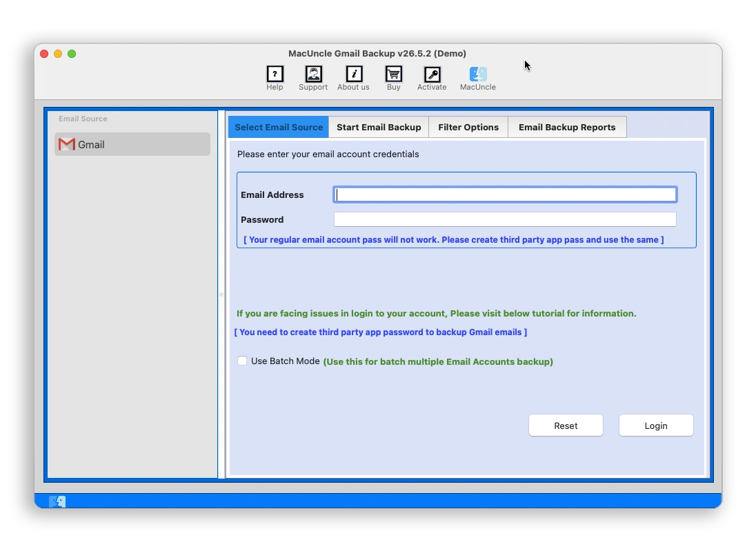Viewport: 756px width, 551px height.
Task: Click 'Please enter your email account credentials' text
Action: point(328,154)
